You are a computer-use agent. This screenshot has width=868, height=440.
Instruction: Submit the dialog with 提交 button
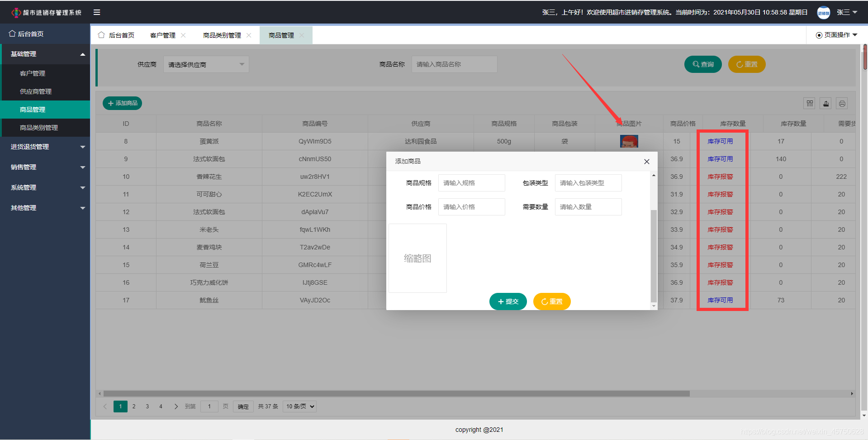(x=508, y=301)
